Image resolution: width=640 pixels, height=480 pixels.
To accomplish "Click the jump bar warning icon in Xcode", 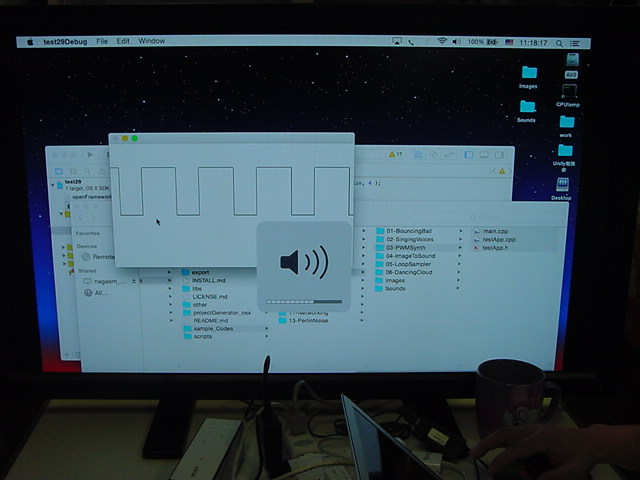I will [502, 171].
